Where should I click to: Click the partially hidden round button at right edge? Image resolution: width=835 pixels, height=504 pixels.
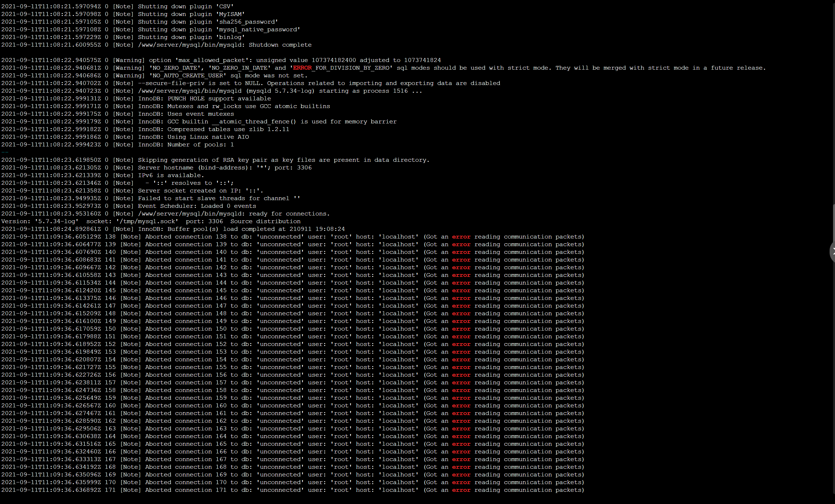(832, 252)
